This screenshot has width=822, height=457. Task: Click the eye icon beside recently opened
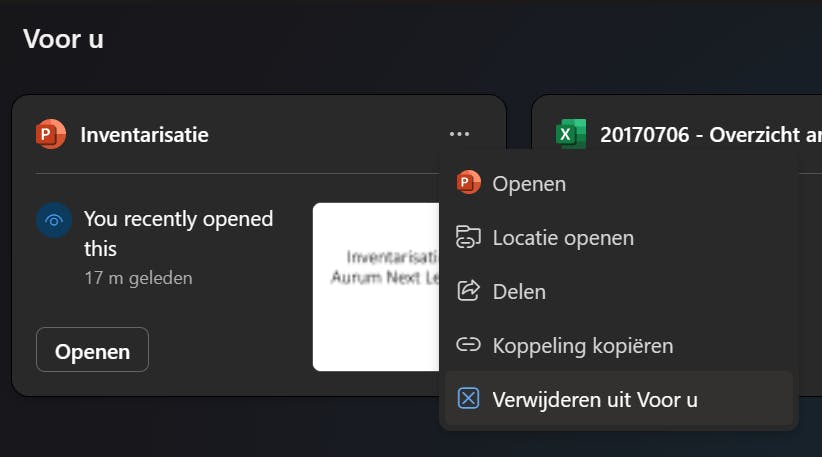pos(54,220)
